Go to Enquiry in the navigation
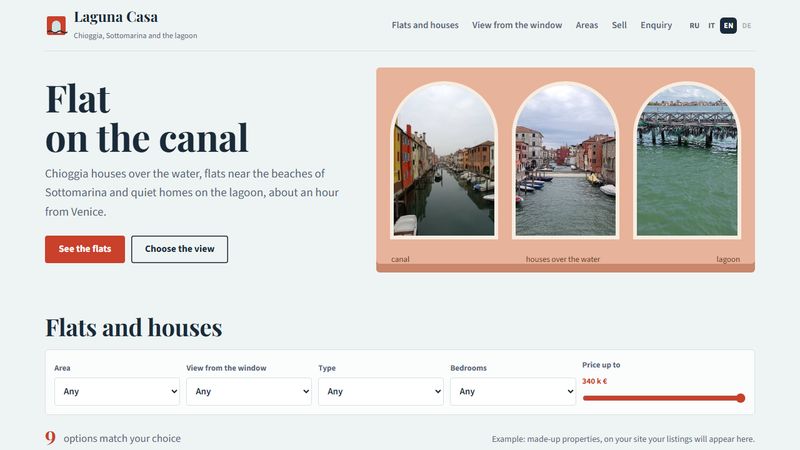 click(x=656, y=25)
